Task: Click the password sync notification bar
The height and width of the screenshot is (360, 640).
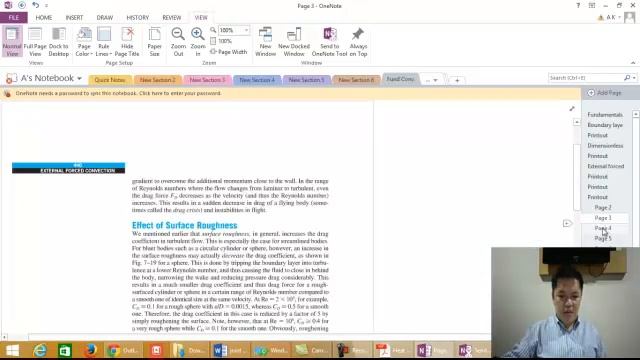Action: point(290,93)
